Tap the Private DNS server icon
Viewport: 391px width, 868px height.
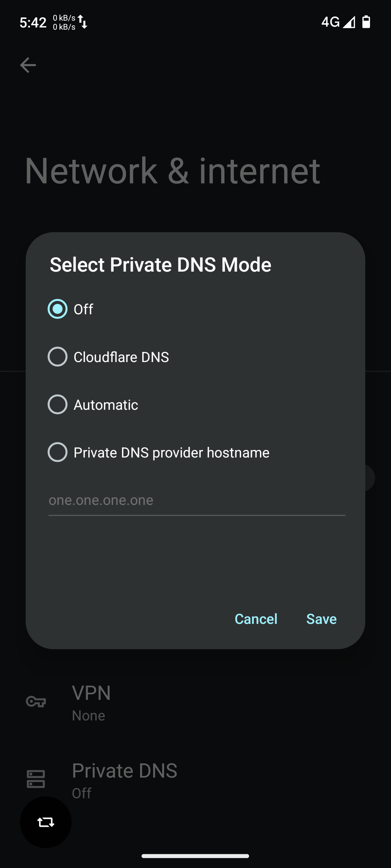pyautogui.click(x=36, y=779)
